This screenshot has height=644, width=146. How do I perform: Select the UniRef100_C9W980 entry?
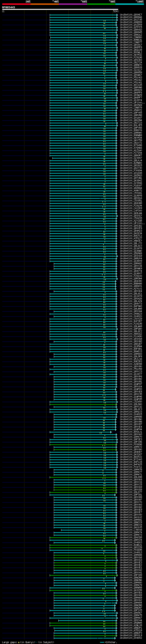131,37
